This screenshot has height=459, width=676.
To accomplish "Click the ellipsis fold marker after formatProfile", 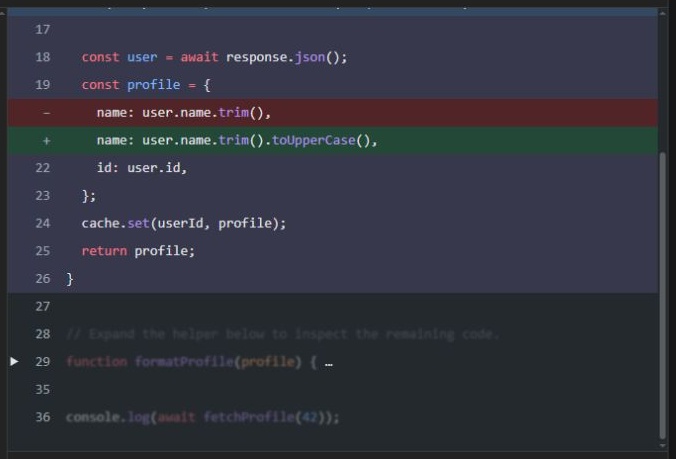I will click(329, 363).
